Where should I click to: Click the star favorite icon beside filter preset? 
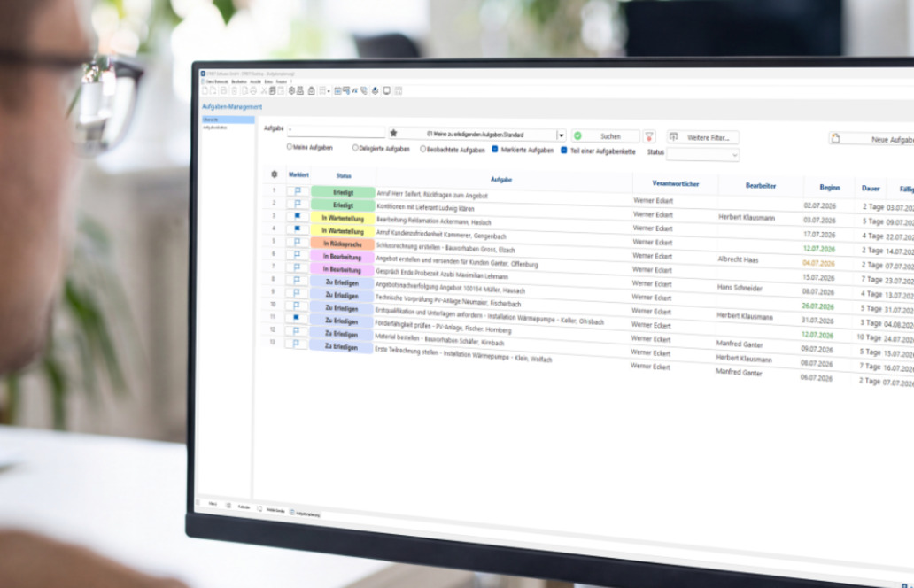[393, 133]
